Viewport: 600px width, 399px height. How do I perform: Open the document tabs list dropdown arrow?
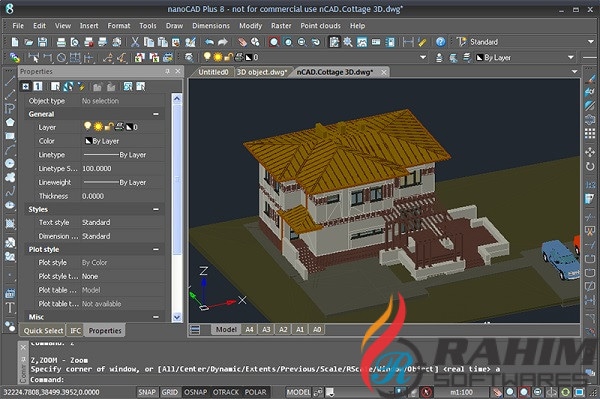pyautogui.click(x=574, y=72)
